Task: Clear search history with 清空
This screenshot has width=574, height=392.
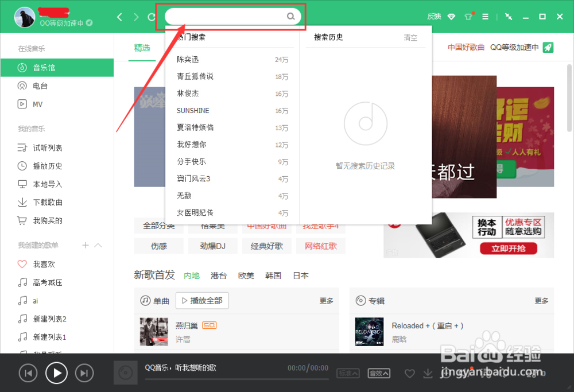Action: point(410,38)
